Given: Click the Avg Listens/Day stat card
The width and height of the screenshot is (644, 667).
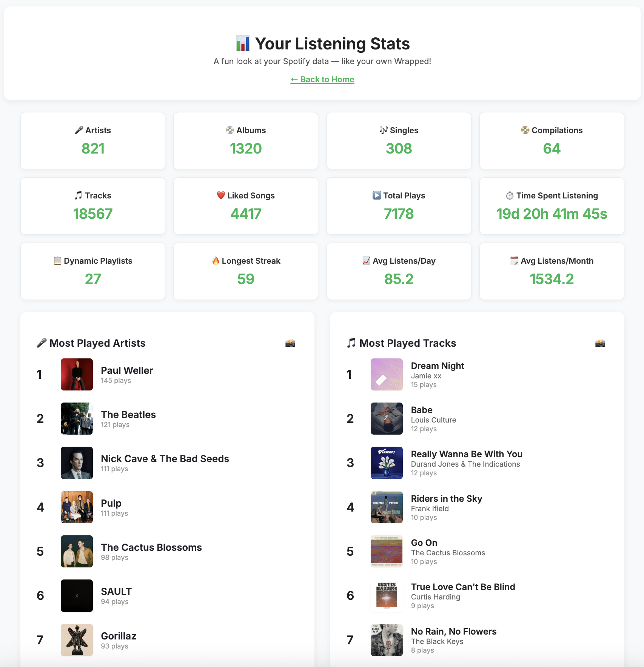Looking at the screenshot, I should click(398, 271).
